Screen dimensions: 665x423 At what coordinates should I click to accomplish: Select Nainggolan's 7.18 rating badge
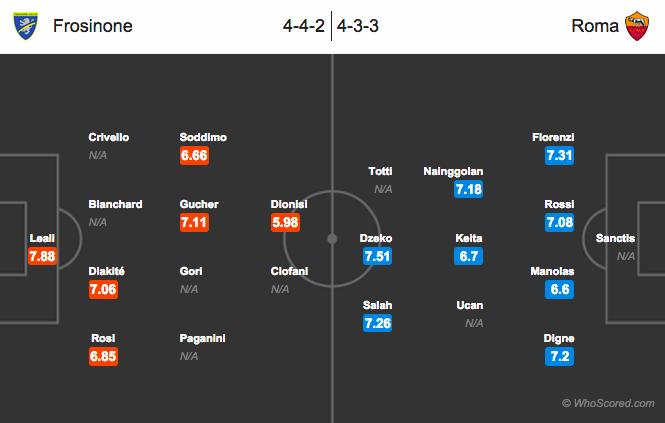[x=468, y=189]
